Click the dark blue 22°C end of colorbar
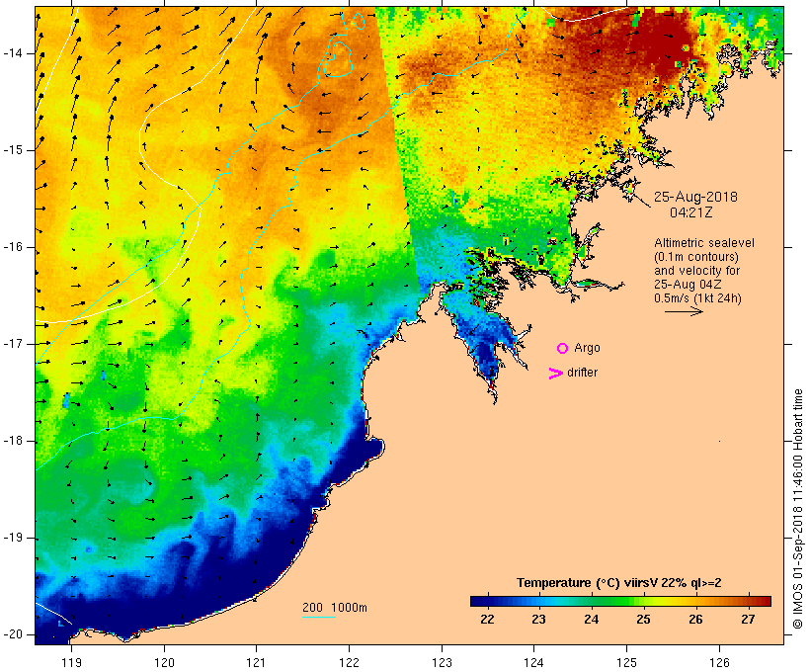Screen dimensions: 810x672 (x=480, y=601)
